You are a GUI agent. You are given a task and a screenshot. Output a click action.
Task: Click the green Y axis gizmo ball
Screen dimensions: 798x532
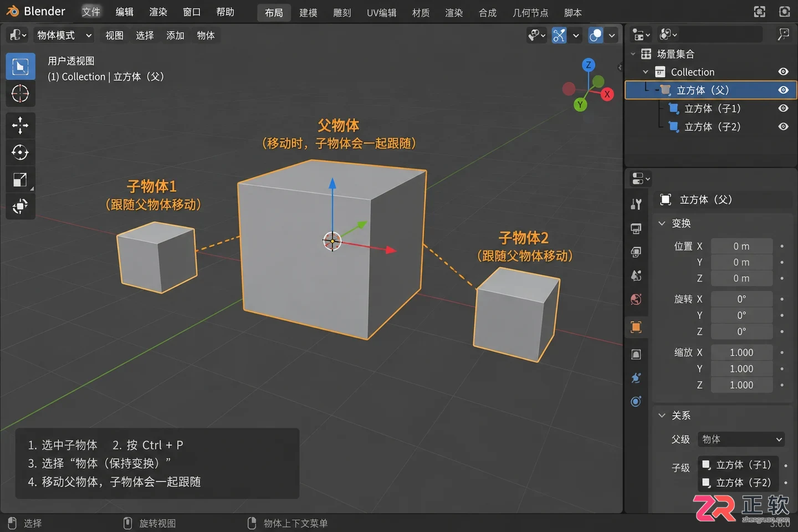580,104
